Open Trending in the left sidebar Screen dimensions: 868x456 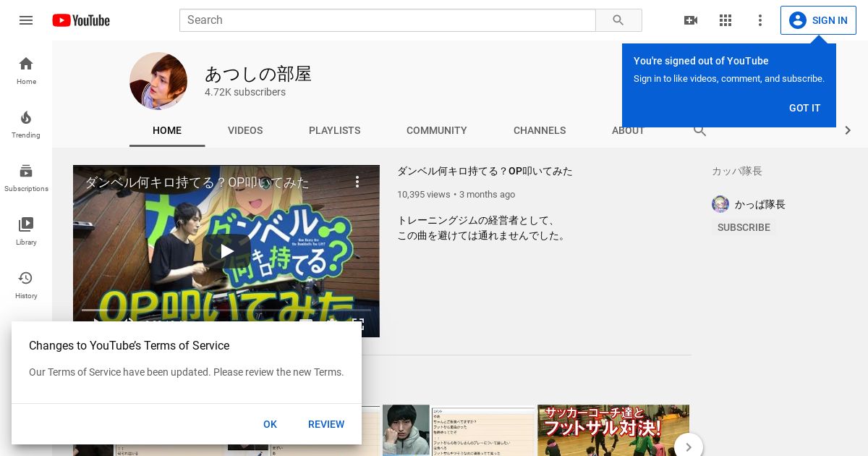(26, 124)
